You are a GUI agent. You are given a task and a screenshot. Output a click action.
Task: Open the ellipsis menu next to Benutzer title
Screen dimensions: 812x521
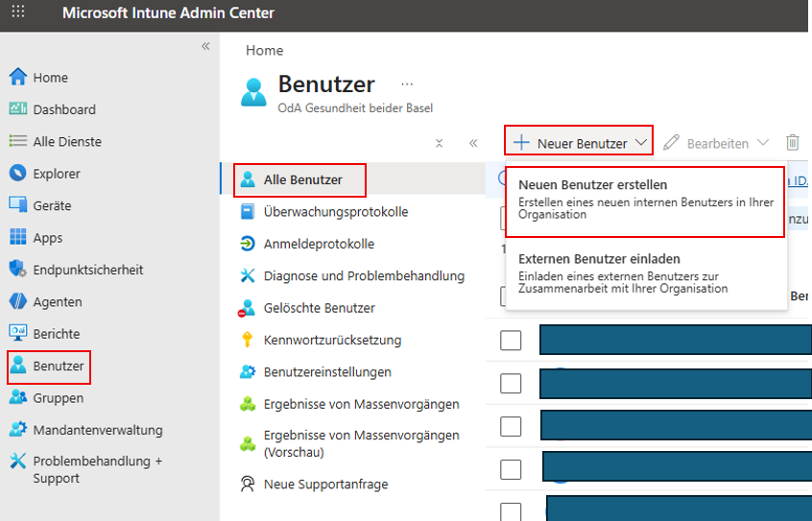point(407,84)
